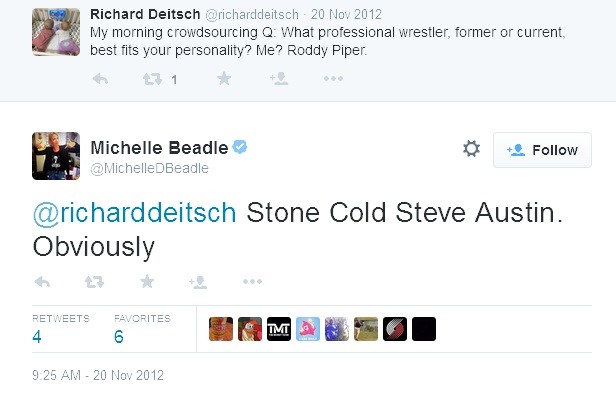Reply to Richard Deitsch's tweet
Image resolution: width=616 pixels, height=416 pixels.
tap(100, 79)
